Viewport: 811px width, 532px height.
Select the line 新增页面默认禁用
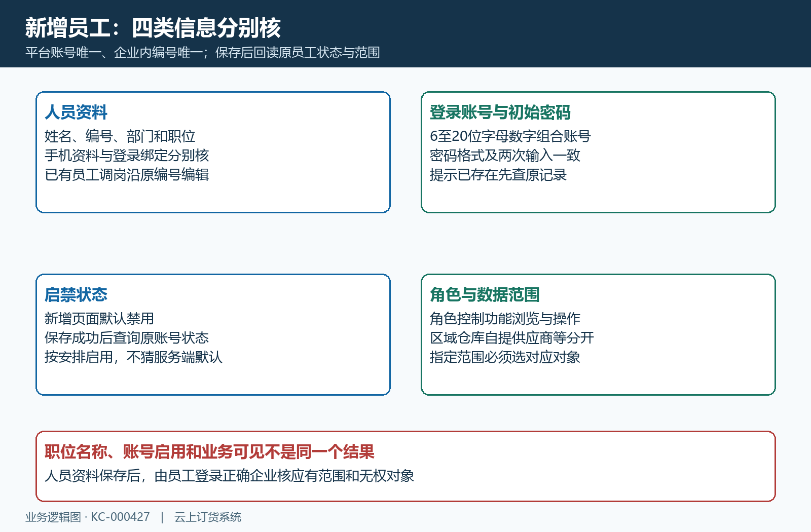pyautogui.click(x=99, y=319)
